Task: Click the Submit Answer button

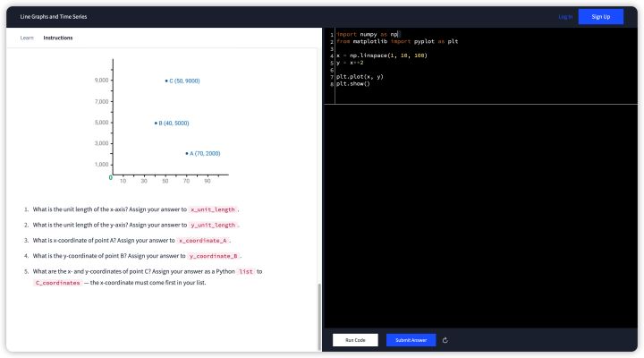Action: 411,340
